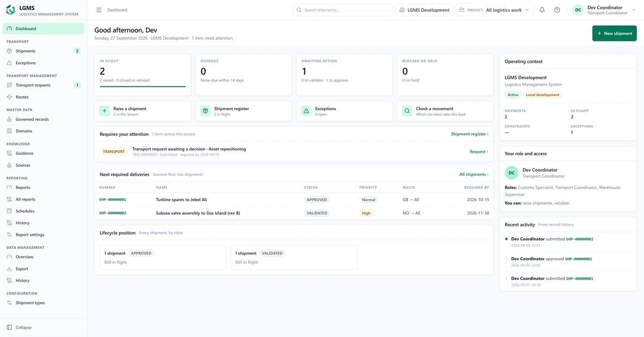The height and width of the screenshot is (337, 644).
Task: Click the In flight progress bar
Action: pos(143,86)
